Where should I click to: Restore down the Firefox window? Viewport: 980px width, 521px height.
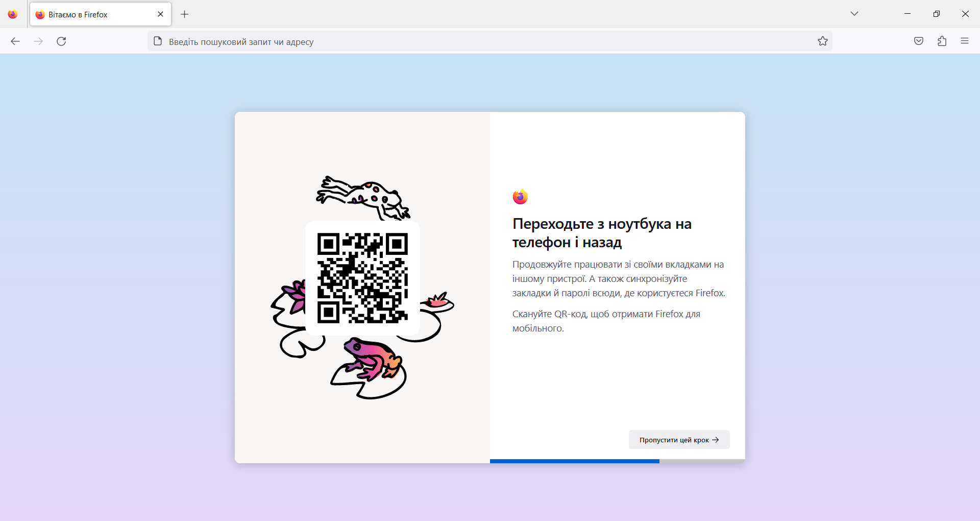(x=936, y=14)
